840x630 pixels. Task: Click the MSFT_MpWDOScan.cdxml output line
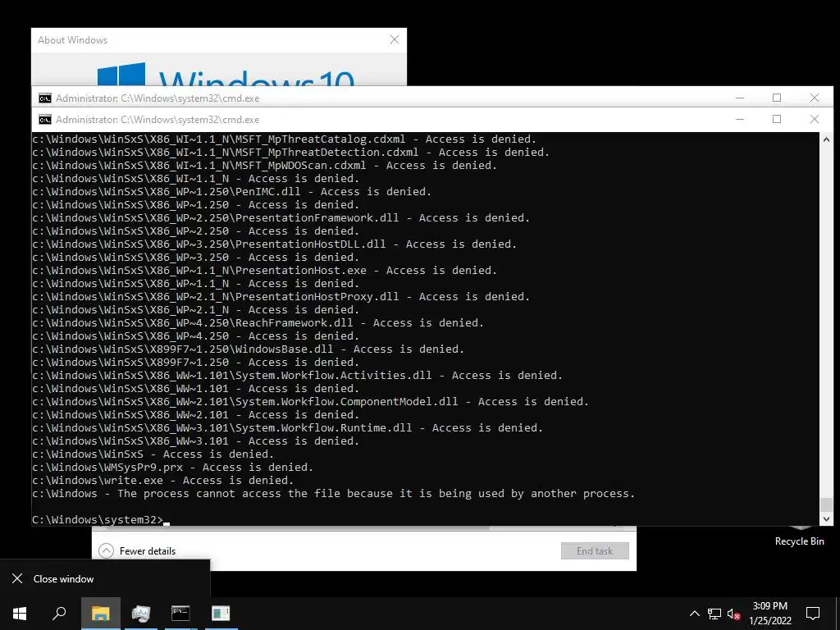click(x=265, y=166)
